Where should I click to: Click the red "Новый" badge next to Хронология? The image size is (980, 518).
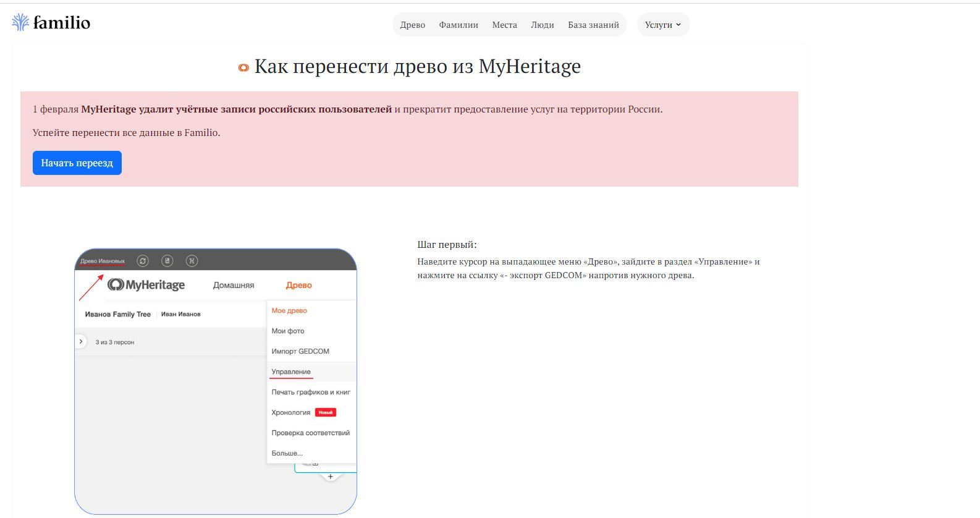pyautogui.click(x=326, y=412)
